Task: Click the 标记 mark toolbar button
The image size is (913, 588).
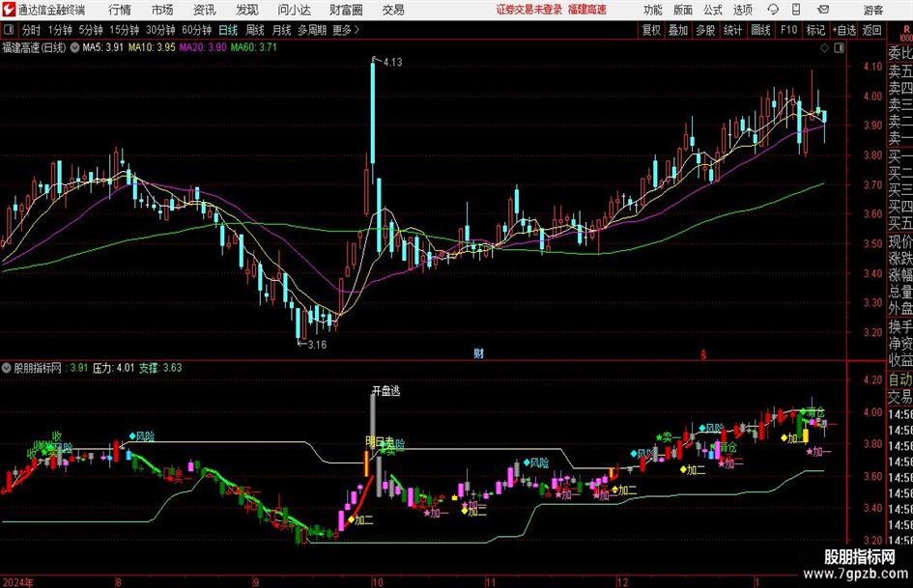Action: coord(815,30)
